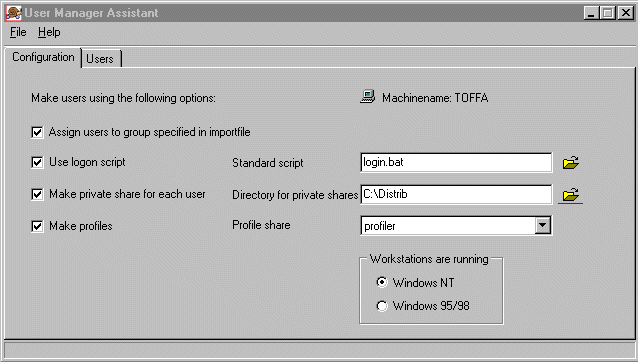Toggle Make private share for each user
The image size is (638, 362).
(37, 194)
